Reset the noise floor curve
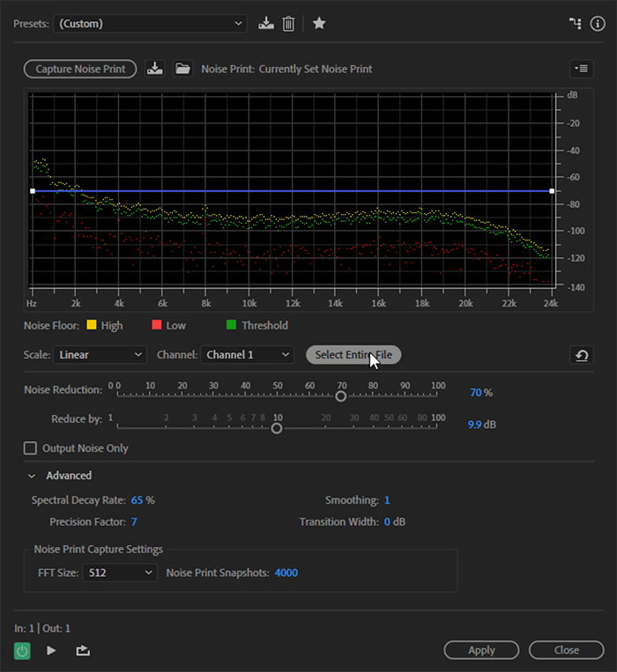 click(x=581, y=355)
